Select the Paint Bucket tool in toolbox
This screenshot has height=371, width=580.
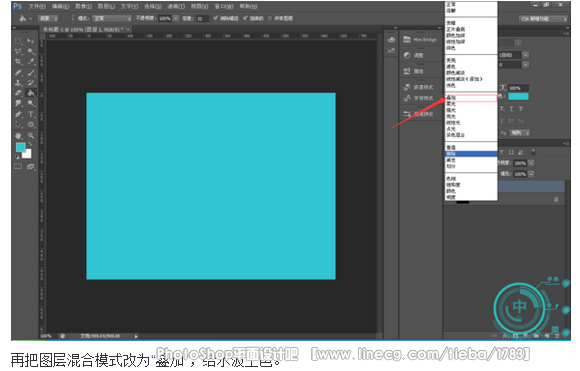point(31,93)
